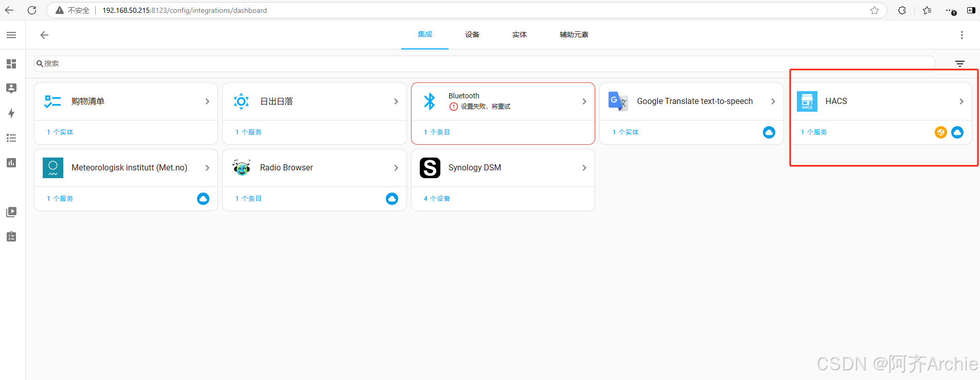The height and width of the screenshot is (380, 980).
Task: Open the Media player sidebar icon
Action: click(11, 212)
